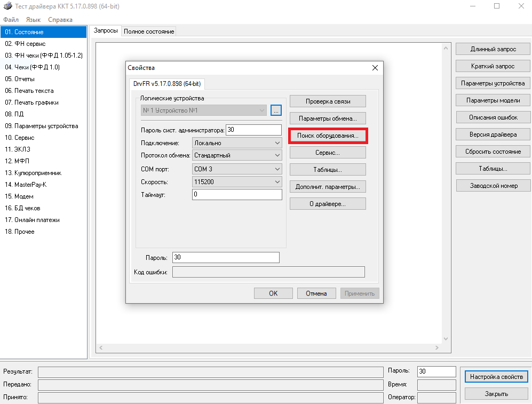Viewport: 532px width, 404px height.
Task: Click the Длинный запрос button
Action: (x=493, y=49)
